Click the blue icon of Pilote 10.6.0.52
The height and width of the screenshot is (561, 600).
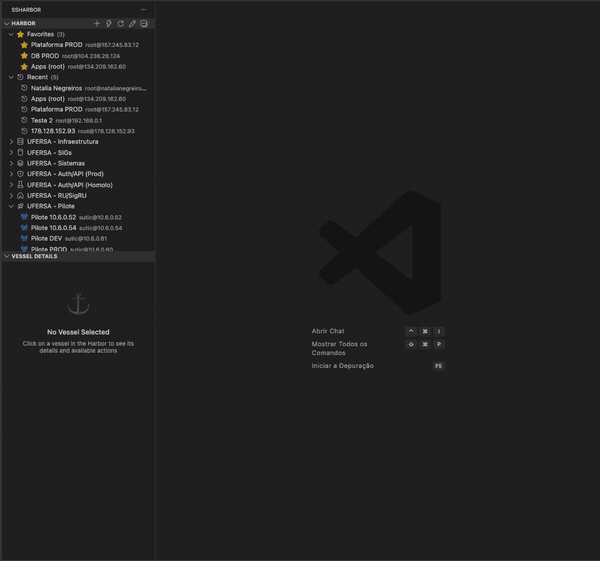pyautogui.click(x=24, y=217)
